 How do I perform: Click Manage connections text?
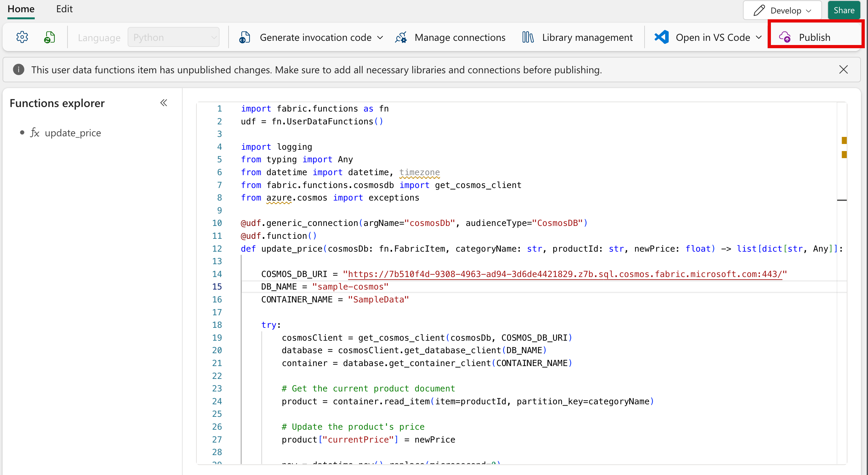[x=460, y=37]
